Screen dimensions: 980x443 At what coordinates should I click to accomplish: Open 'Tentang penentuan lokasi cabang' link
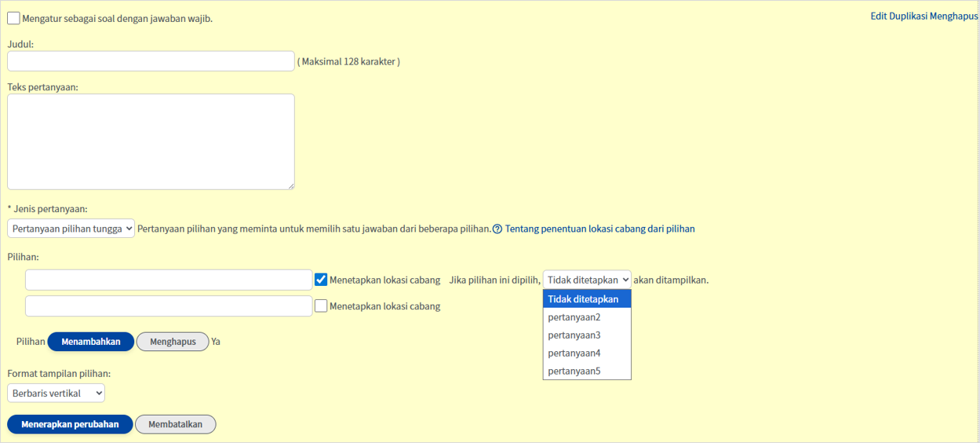point(599,229)
